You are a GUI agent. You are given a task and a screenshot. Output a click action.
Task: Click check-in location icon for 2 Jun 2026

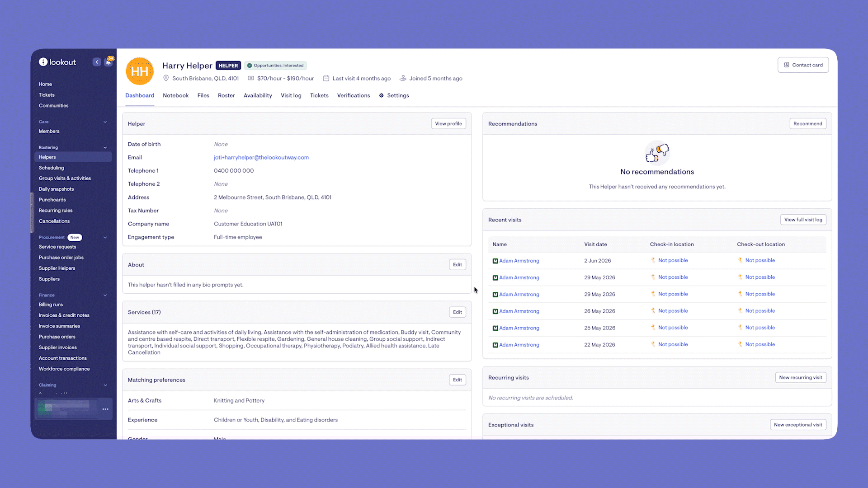(653, 260)
